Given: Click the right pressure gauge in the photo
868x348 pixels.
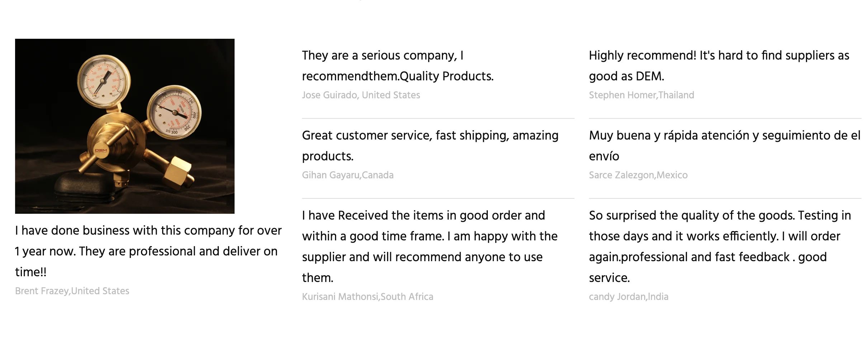Looking at the screenshot, I should [174, 112].
